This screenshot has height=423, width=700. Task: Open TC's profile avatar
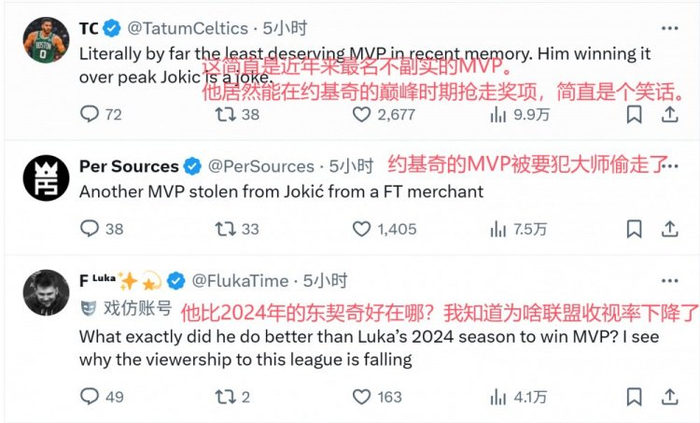coord(44,39)
